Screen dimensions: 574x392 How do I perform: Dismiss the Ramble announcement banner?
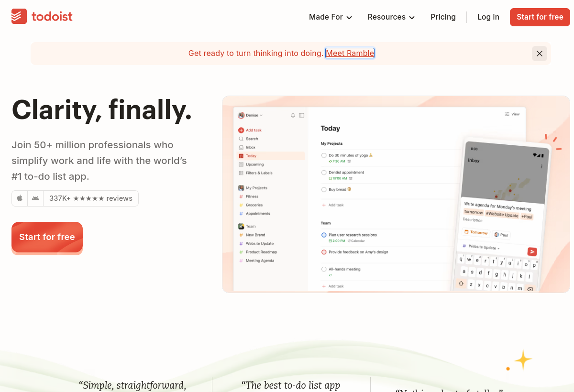[x=540, y=54]
